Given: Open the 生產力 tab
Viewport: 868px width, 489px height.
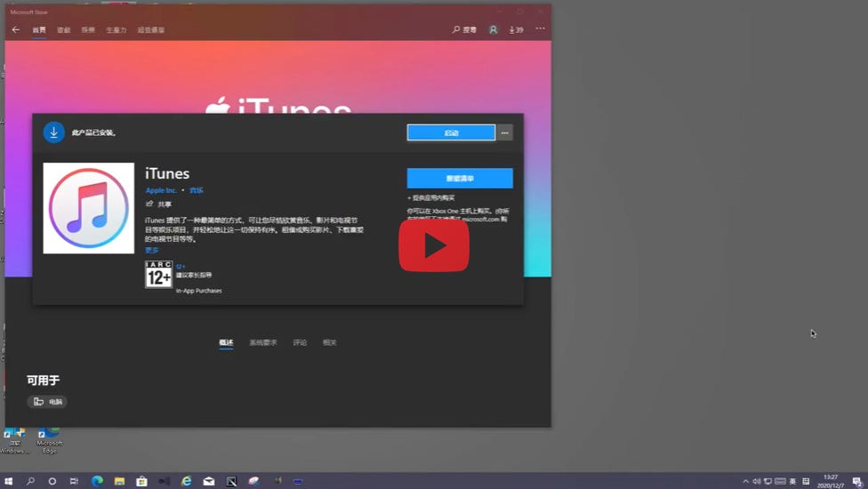Looking at the screenshot, I should point(117,30).
